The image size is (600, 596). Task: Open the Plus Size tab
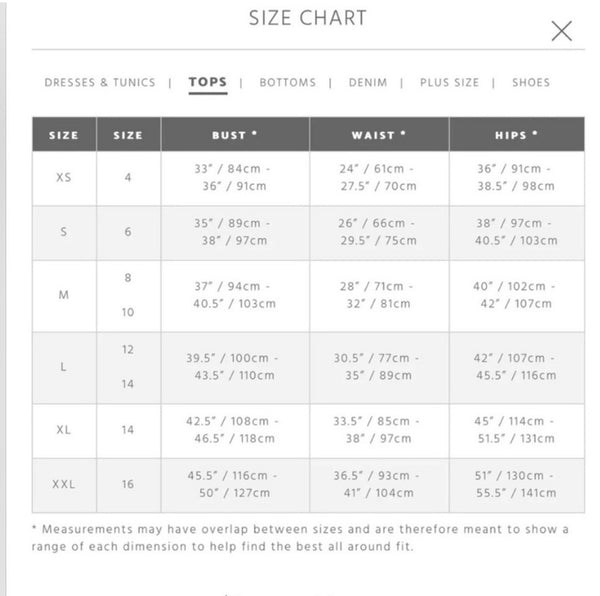click(449, 83)
